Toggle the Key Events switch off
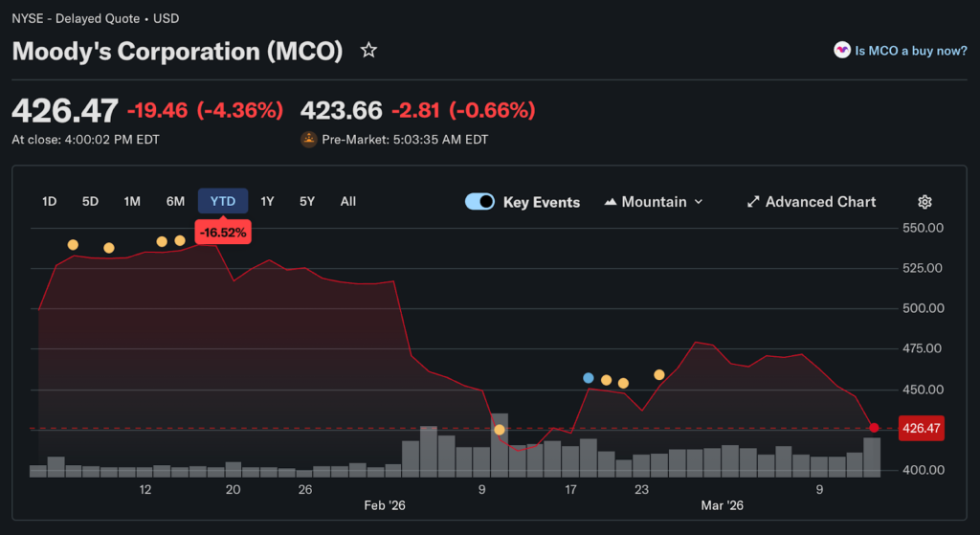980x535 pixels. (x=479, y=202)
